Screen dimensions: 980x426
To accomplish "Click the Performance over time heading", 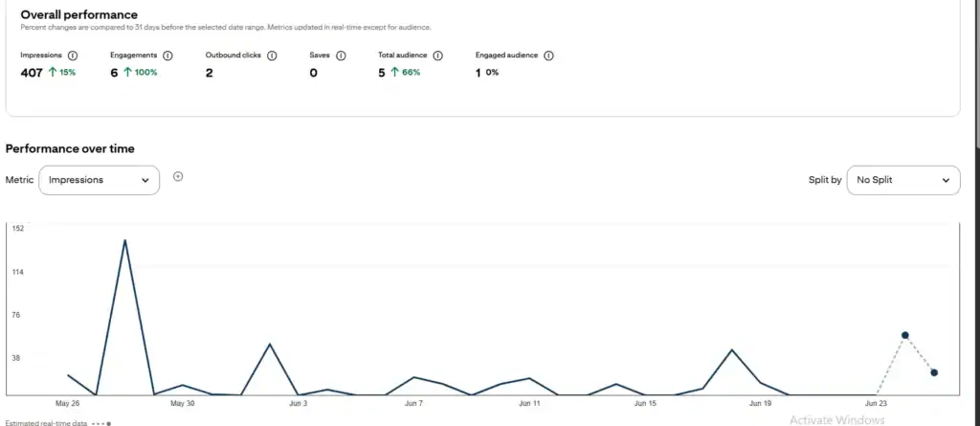I will [x=70, y=149].
